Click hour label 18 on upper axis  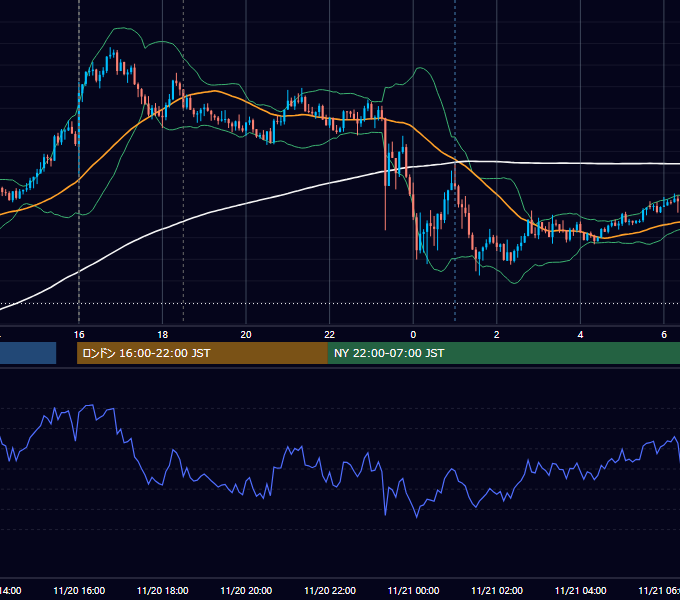pyautogui.click(x=163, y=335)
